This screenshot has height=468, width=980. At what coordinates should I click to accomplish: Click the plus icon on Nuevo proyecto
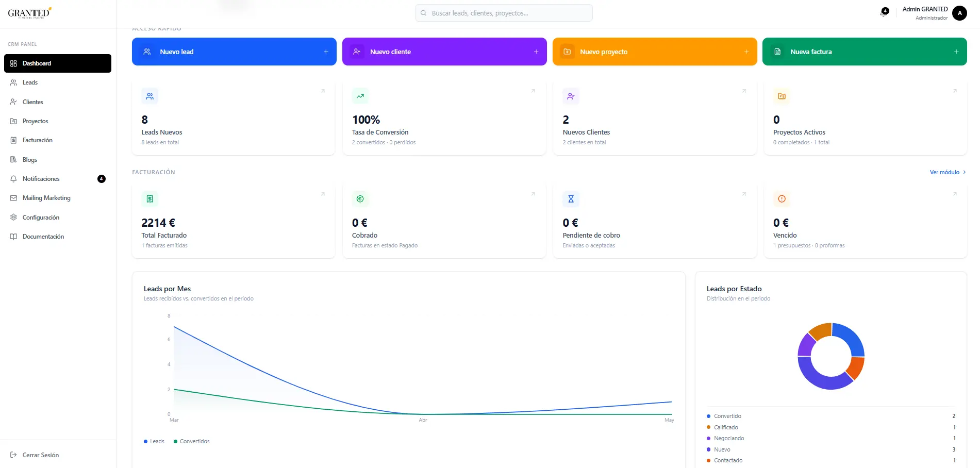[746, 52]
